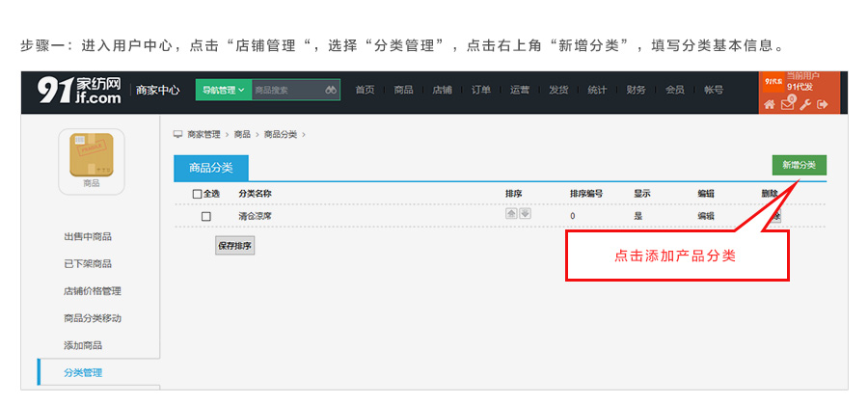Image resolution: width=868 pixels, height=404 pixels.
Task: Open the mail envelope messages icon
Action: pyautogui.click(x=787, y=104)
